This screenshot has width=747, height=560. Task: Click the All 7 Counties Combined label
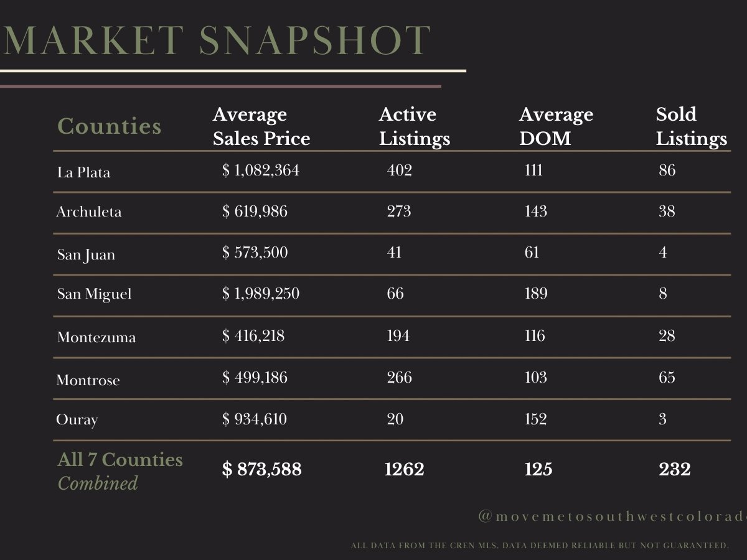[x=120, y=471]
